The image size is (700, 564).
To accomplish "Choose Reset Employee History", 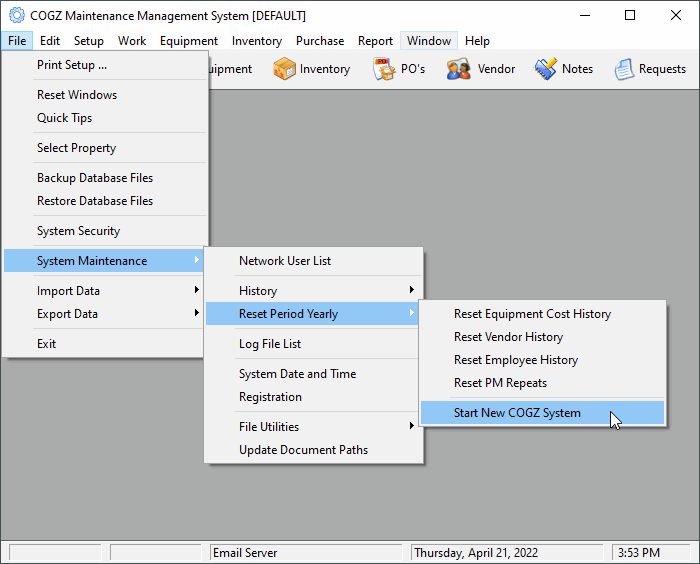I will coord(542,360).
